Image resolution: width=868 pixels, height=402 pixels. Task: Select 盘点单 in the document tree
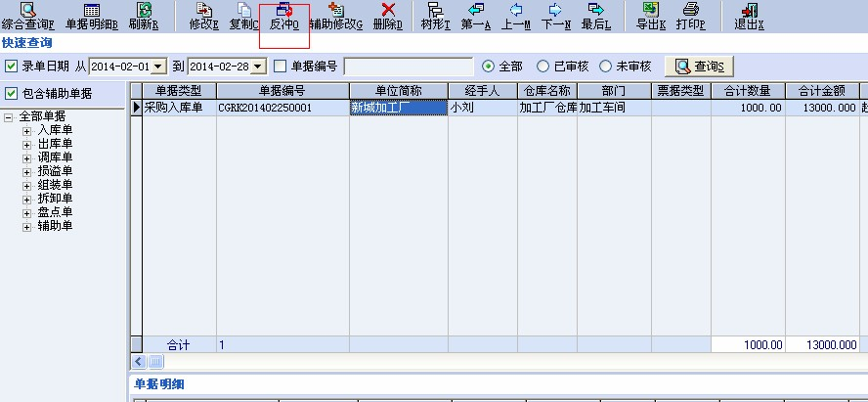(x=55, y=212)
